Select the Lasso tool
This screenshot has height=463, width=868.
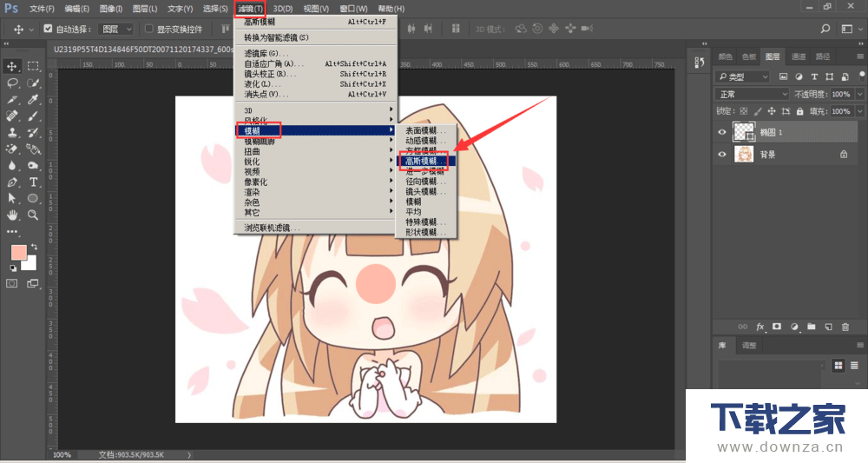click(11, 83)
